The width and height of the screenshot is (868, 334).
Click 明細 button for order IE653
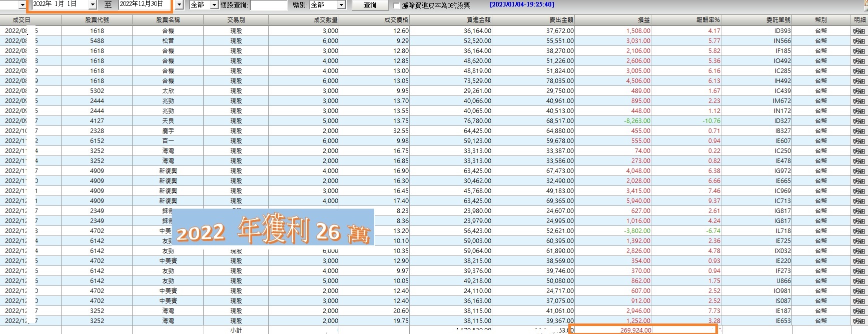tap(858, 321)
